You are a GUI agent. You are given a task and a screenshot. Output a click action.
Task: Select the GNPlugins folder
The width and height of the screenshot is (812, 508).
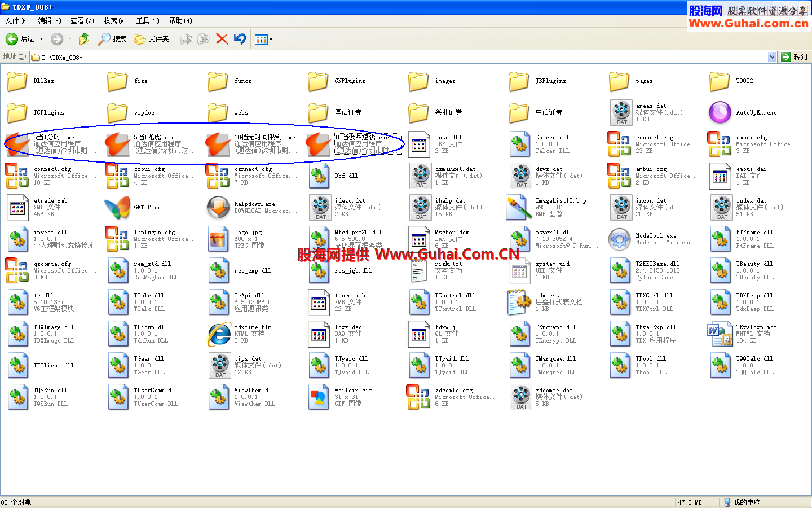point(318,81)
